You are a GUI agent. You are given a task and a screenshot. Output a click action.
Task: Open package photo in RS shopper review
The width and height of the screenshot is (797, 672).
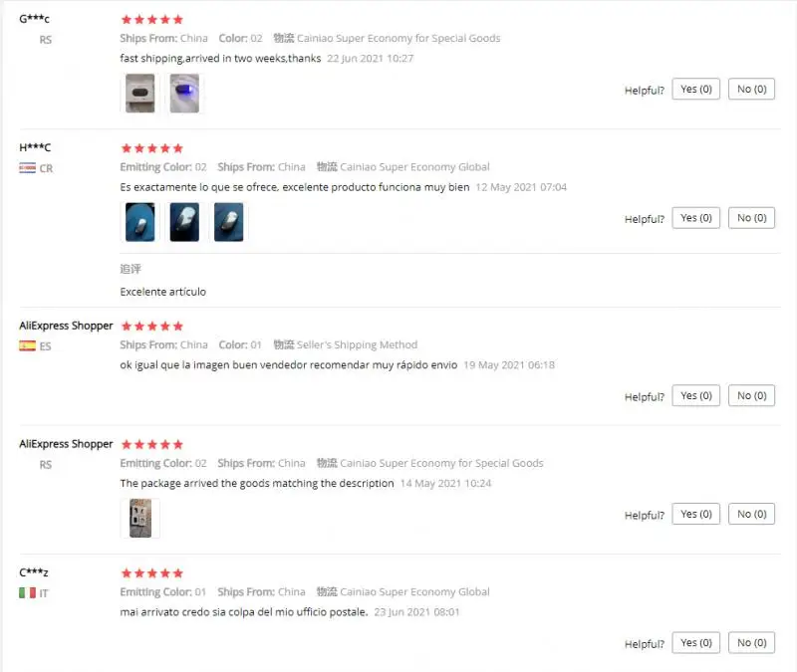pos(139,518)
